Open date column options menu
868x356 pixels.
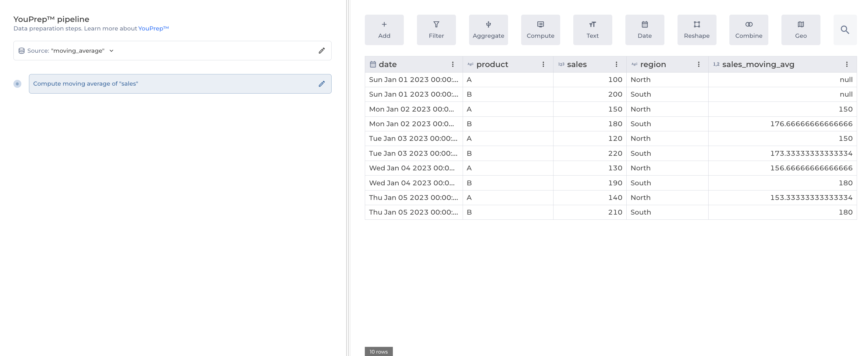click(x=453, y=64)
